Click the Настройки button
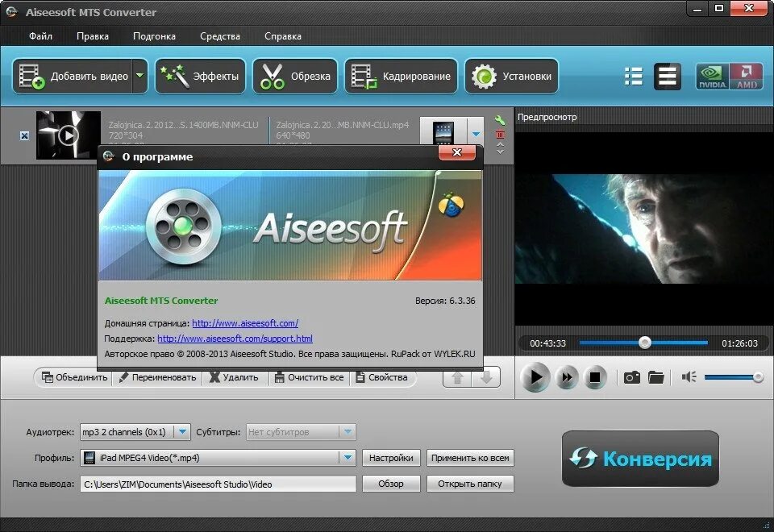Viewport: 774px width, 532px height. 391,458
